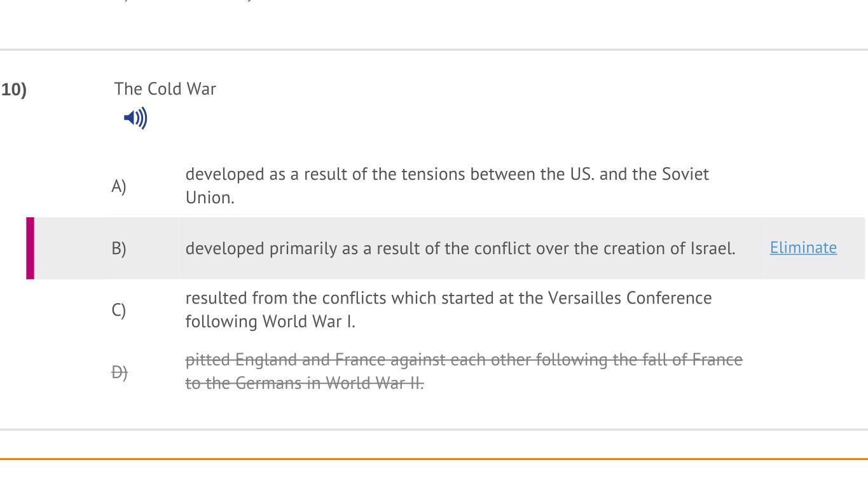Select answer letter C)
The width and height of the screenshot is (868, 488).
point(119,310)
